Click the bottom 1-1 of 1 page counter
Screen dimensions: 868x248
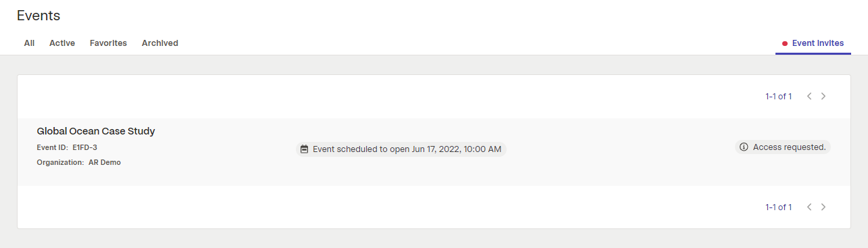[778, 207]
